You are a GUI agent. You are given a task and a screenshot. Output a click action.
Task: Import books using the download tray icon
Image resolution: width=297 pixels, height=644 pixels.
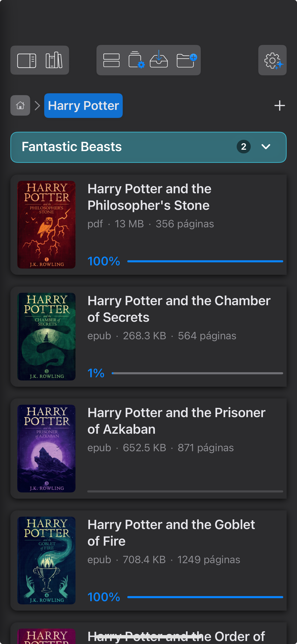(159, 60)
